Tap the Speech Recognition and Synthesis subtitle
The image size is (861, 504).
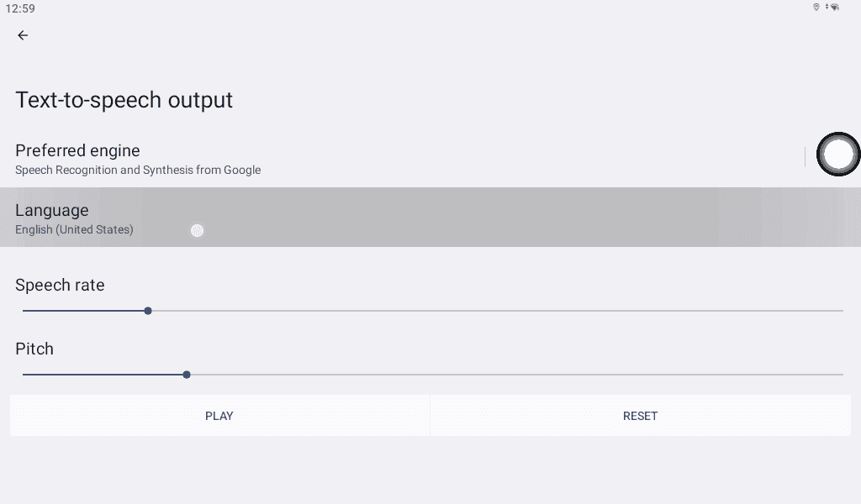138,171
